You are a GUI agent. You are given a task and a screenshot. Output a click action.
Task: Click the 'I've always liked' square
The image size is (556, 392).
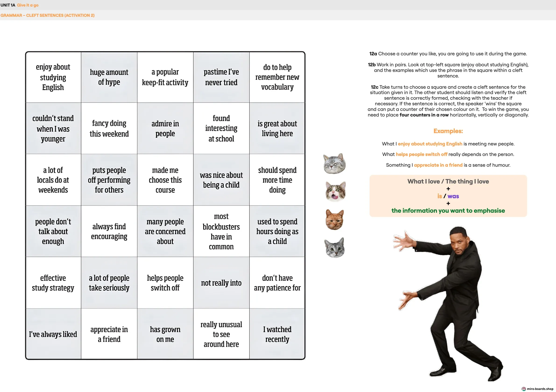53,334
